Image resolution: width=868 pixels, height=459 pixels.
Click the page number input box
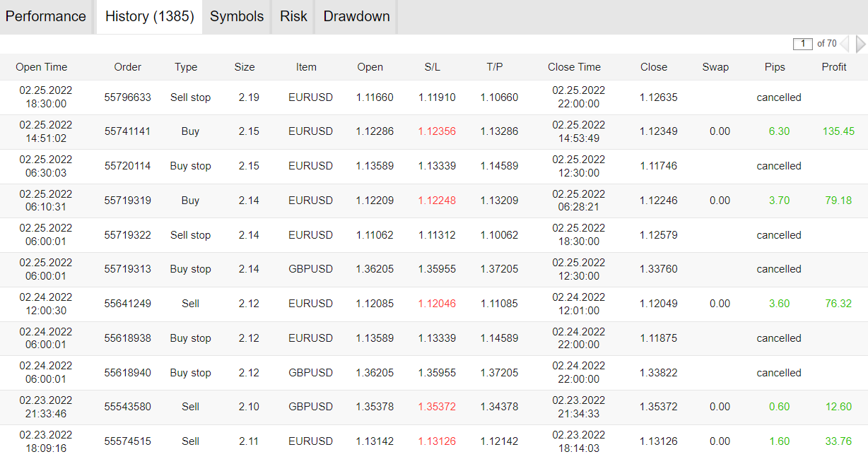(803, 43)
